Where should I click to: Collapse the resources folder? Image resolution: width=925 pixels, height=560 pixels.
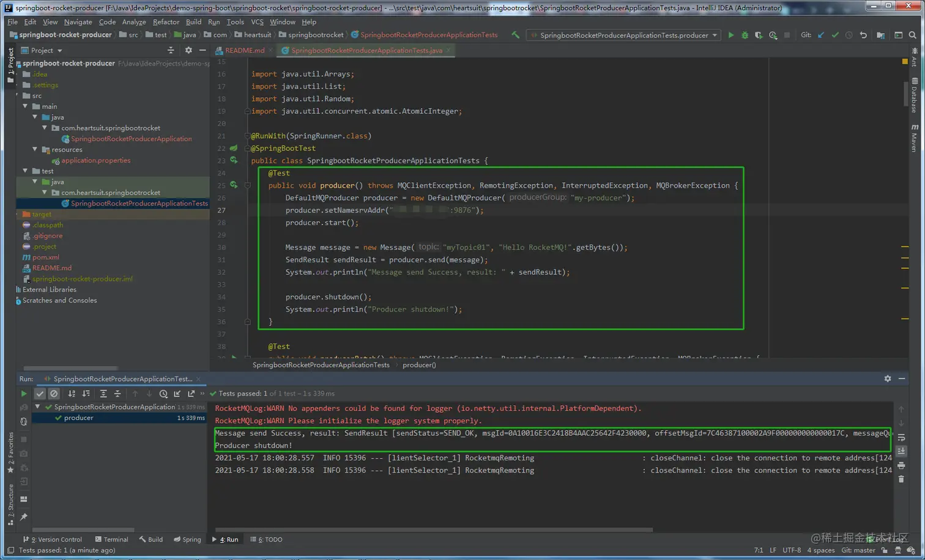click(35, 149)
